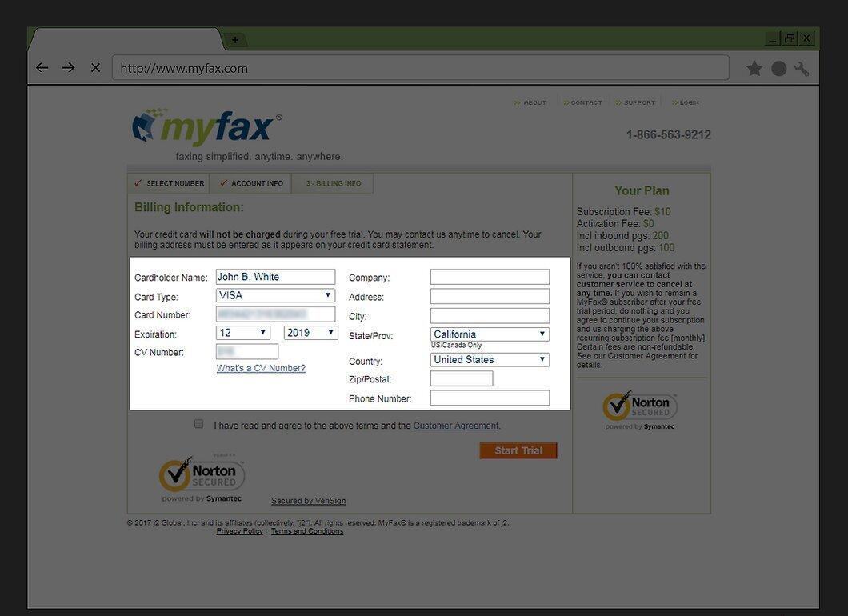Viewport: 848px width, 616px height.
Task: Open the Support menu link
Action: pyautogui.click(x=635, y=102)
